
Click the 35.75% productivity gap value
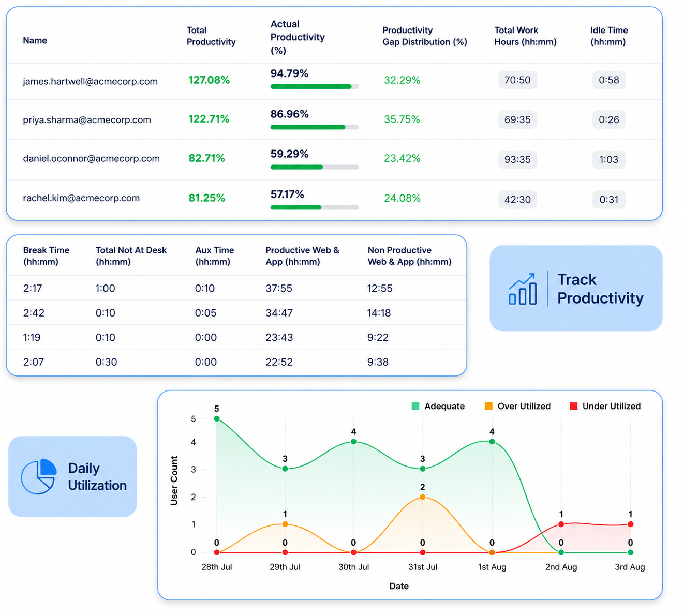pos(402,119)
